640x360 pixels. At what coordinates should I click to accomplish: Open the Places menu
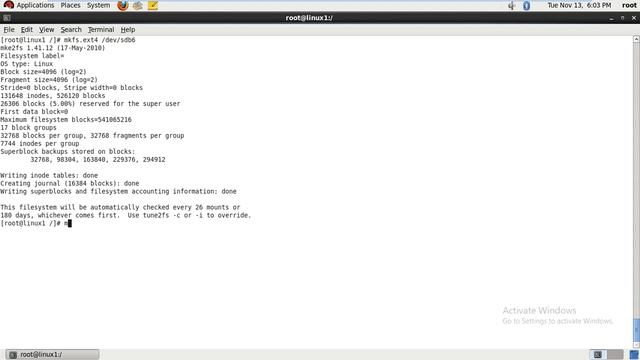pos(70,5)
